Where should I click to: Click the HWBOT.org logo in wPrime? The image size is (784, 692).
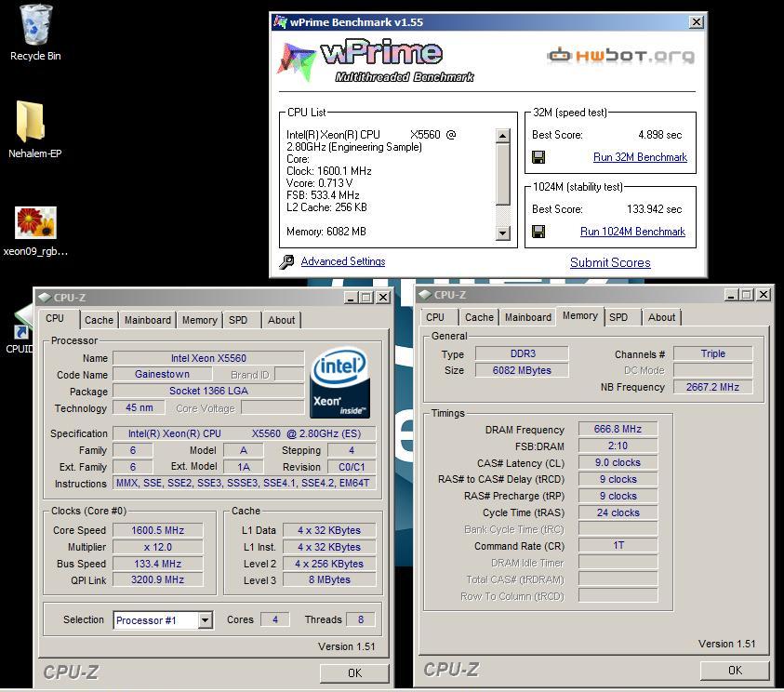click(x=620, y=55)
